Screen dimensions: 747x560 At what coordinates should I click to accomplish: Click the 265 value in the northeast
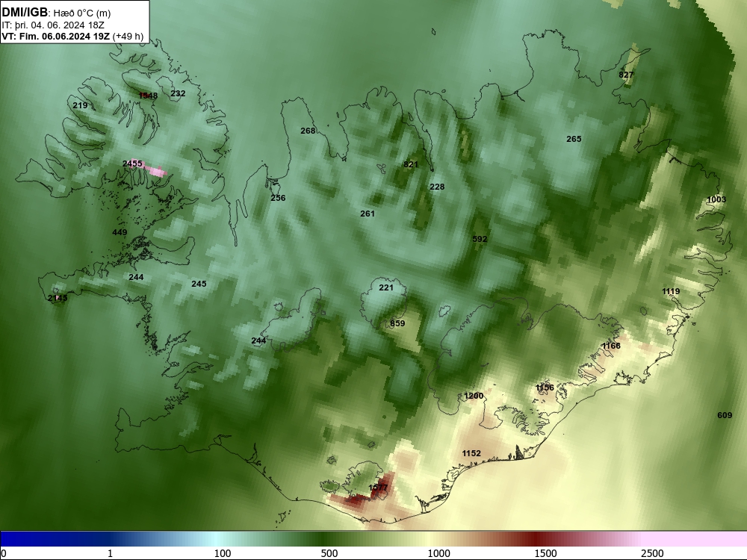(574, 139)
